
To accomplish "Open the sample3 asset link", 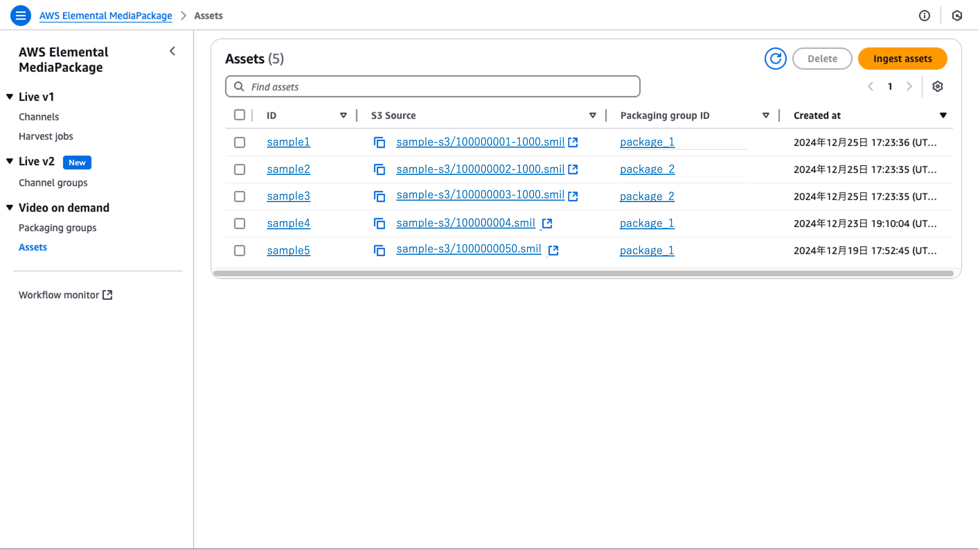I will click(289, 196).
